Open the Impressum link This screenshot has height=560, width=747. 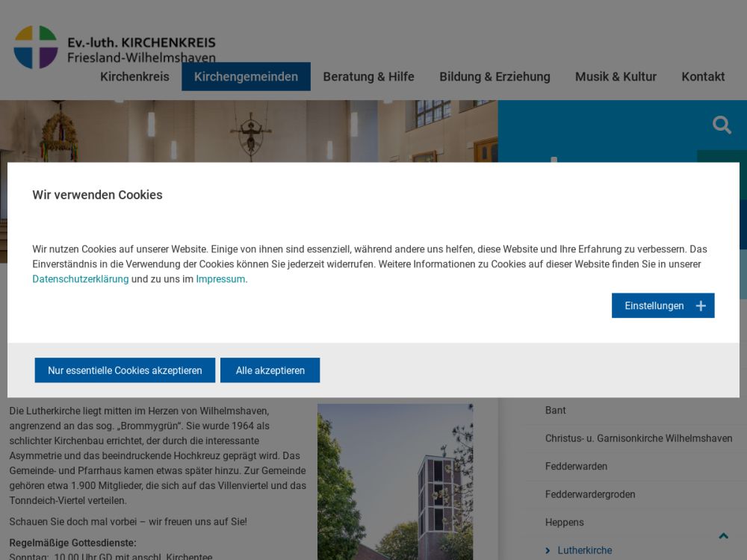click(220, 279)
